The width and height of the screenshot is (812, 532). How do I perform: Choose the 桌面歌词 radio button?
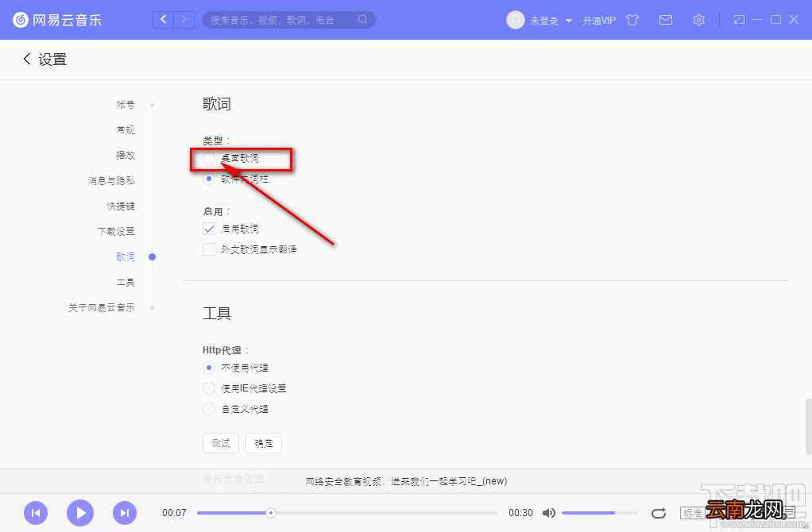click(209, 158)
